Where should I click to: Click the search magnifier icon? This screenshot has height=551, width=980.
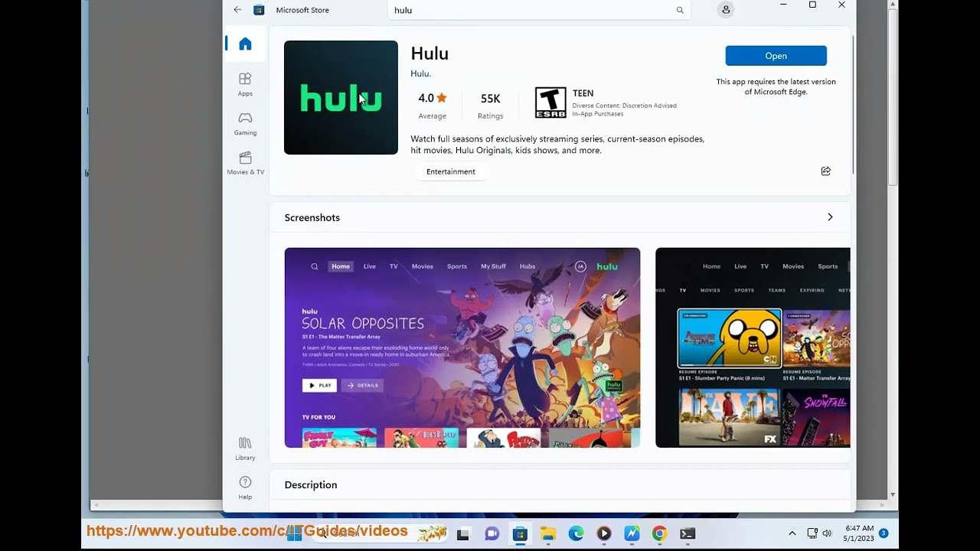click(680, 10)
